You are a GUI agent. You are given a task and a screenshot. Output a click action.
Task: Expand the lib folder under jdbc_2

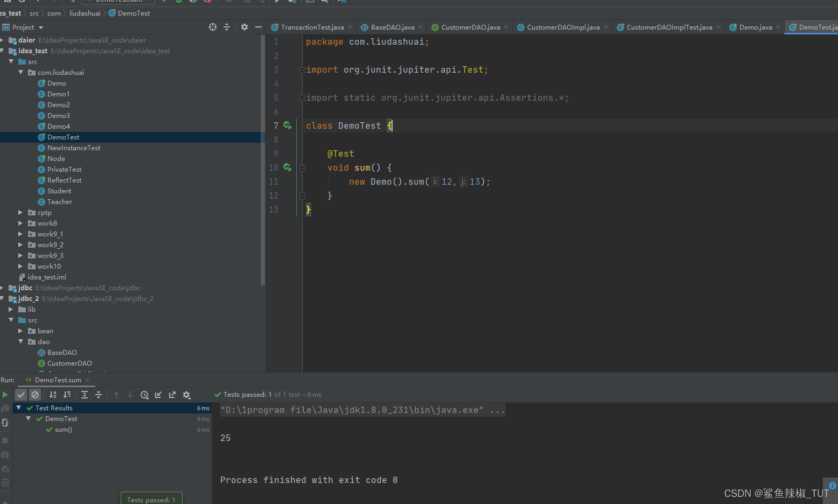(x=11, y=309)
